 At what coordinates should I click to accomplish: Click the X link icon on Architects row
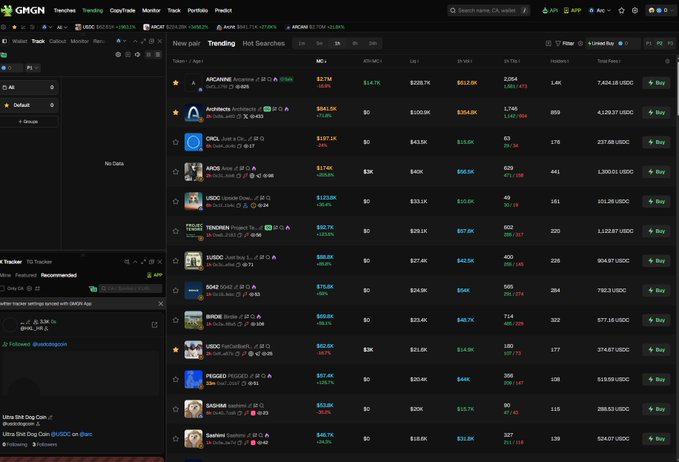[x=246, y=116]
